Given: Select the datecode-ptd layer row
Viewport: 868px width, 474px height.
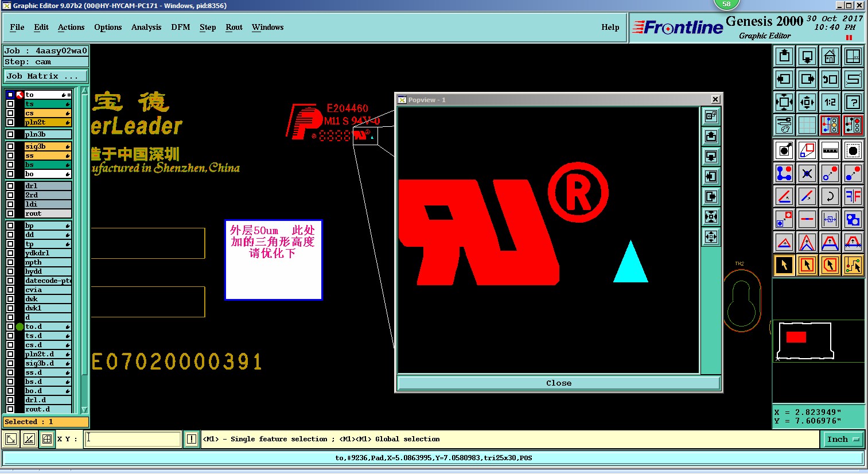Looking at the screenshot, I should click(x=48, y=281).
